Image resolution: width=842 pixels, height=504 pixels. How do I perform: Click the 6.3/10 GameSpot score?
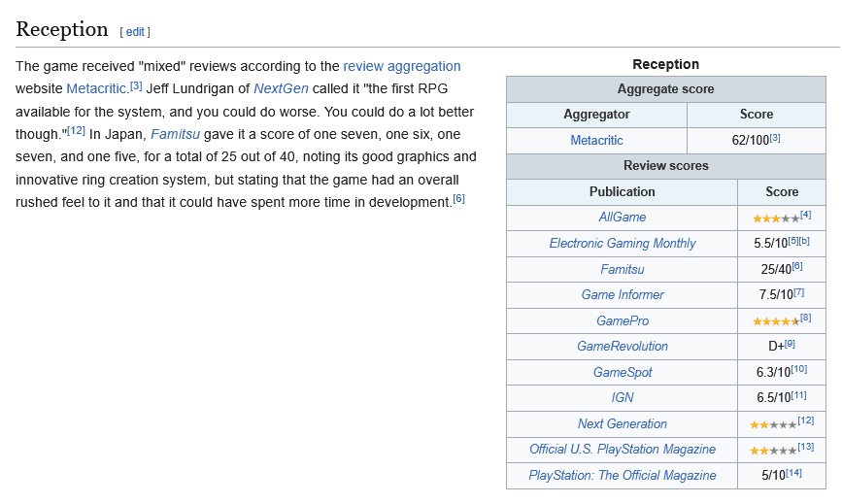(773, 373)
